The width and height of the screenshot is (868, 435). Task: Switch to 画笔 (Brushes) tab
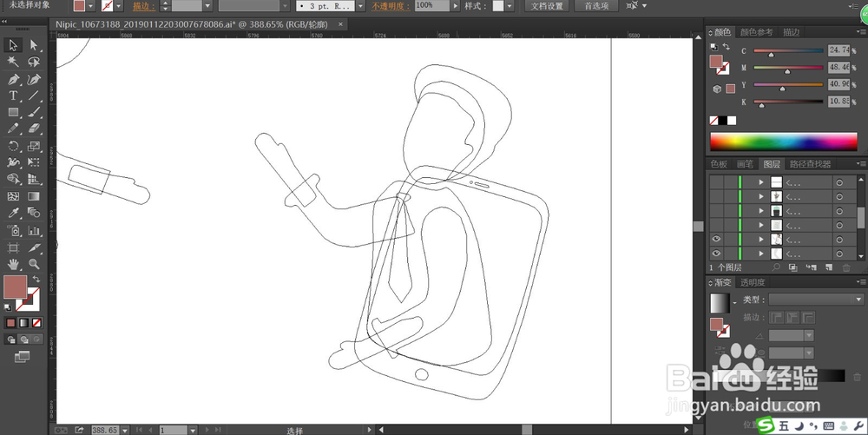745,164
